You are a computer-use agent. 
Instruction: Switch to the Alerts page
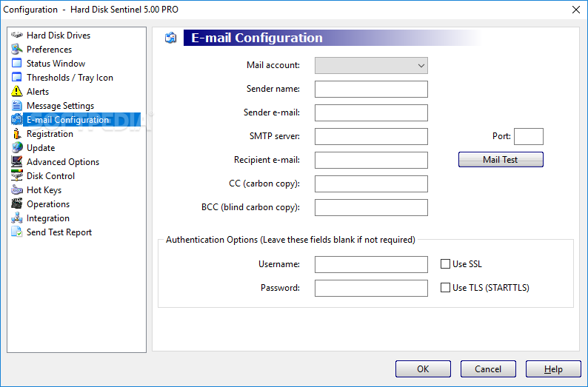click(x=38, y=92)
